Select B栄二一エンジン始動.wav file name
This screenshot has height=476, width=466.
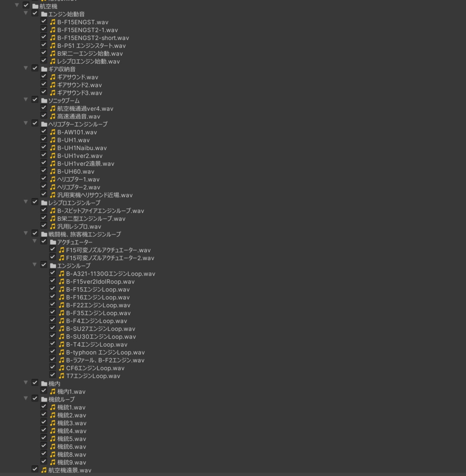[x=90, y=53]
